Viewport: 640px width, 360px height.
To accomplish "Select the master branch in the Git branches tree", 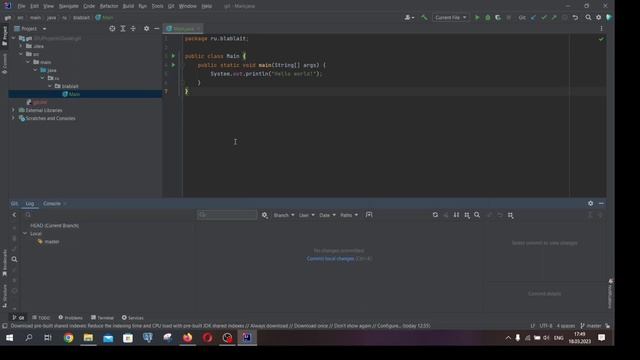I will point(52,242).
